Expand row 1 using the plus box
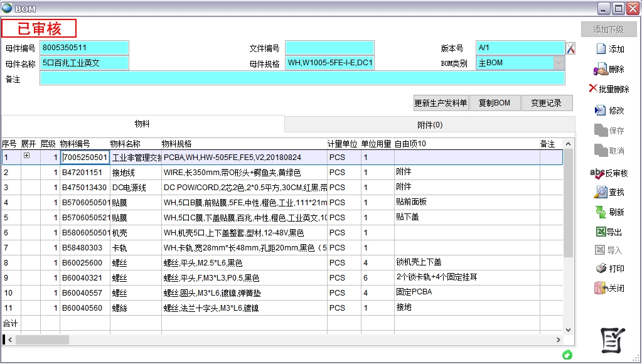Image resolution: width=642 pixels, height=364 pixels. tap(26, 156)
